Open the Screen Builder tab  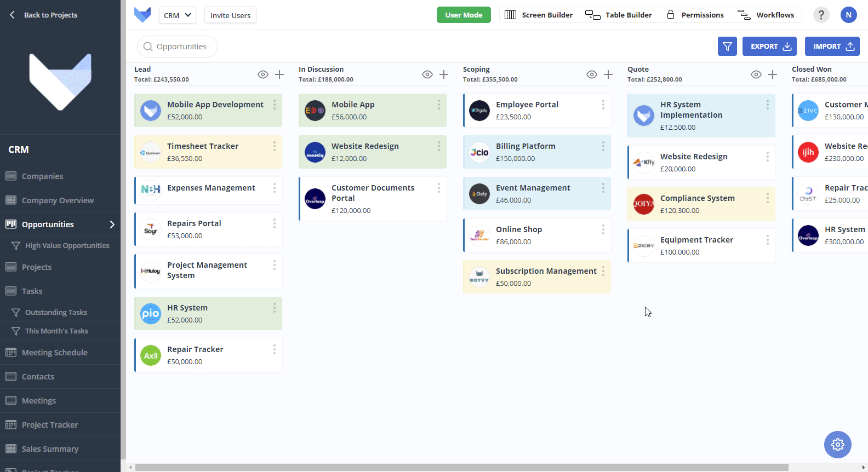(539, 15)
